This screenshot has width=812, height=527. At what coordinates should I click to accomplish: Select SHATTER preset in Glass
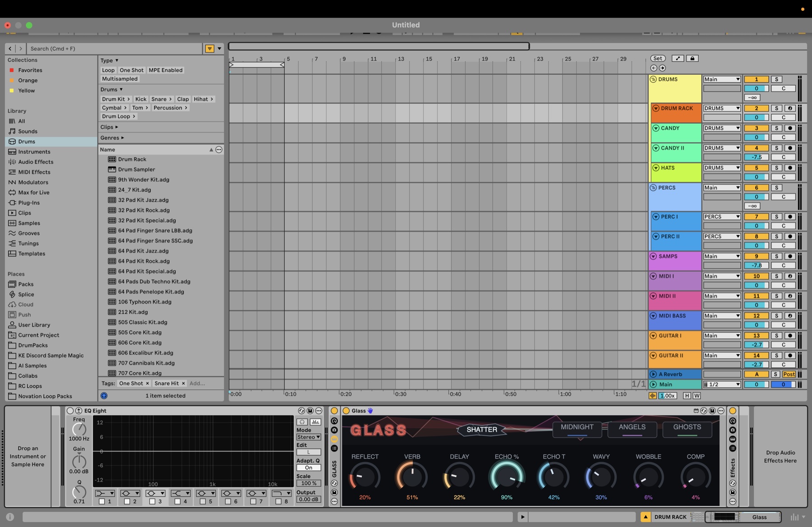pyautogui.click(x=481, y=430)
